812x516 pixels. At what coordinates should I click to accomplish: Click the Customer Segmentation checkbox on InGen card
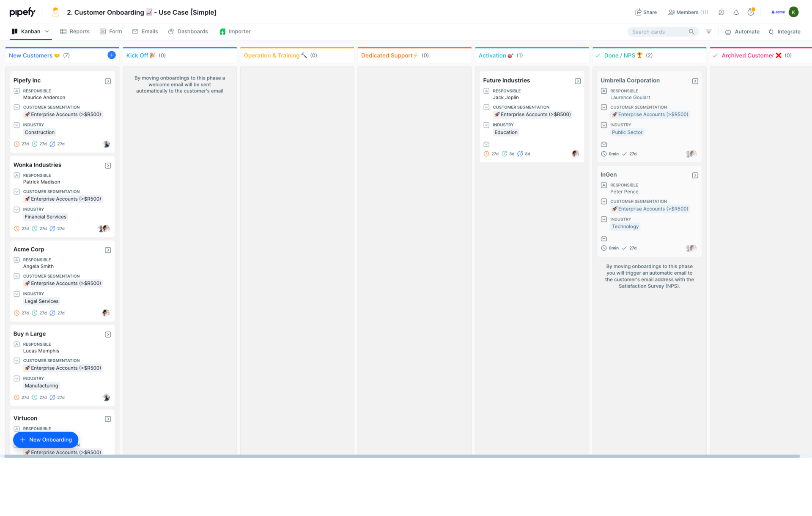[x=604, y=201]
